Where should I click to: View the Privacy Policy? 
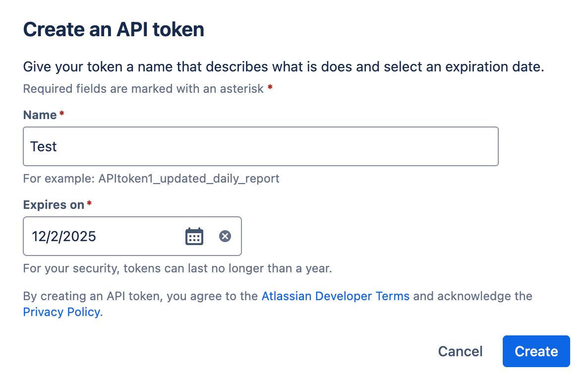click(x=61, y=312)
